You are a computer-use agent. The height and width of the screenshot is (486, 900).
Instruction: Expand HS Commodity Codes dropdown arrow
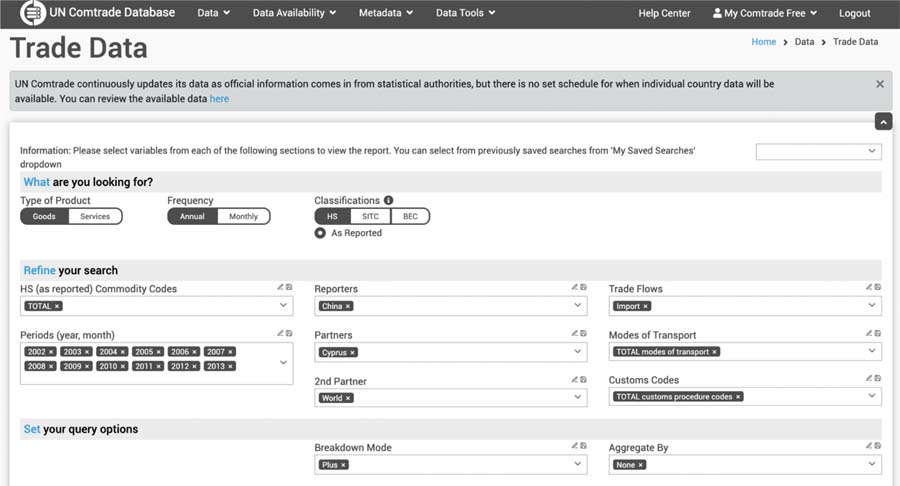283,305
